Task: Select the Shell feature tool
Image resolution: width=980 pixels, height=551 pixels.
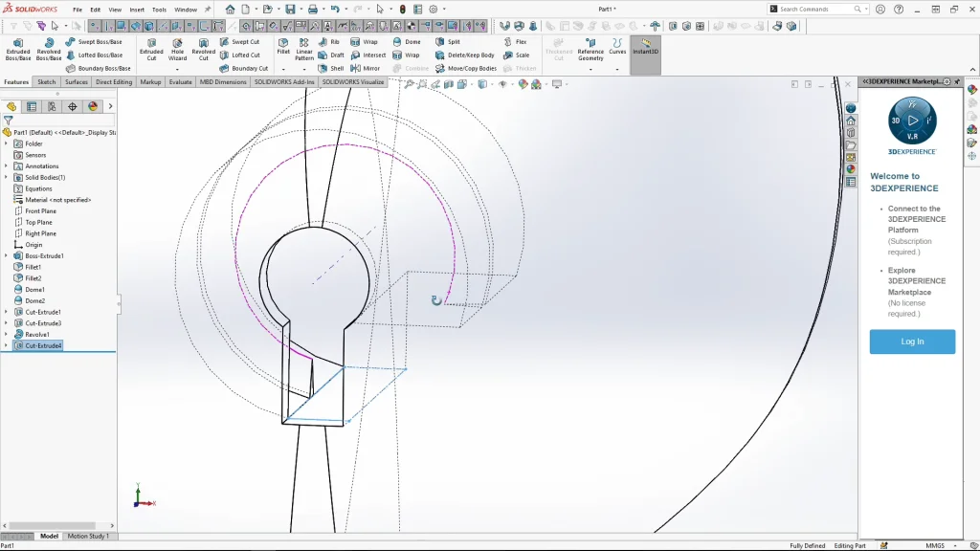Action: pyautogui.click(x=331, y=68)
